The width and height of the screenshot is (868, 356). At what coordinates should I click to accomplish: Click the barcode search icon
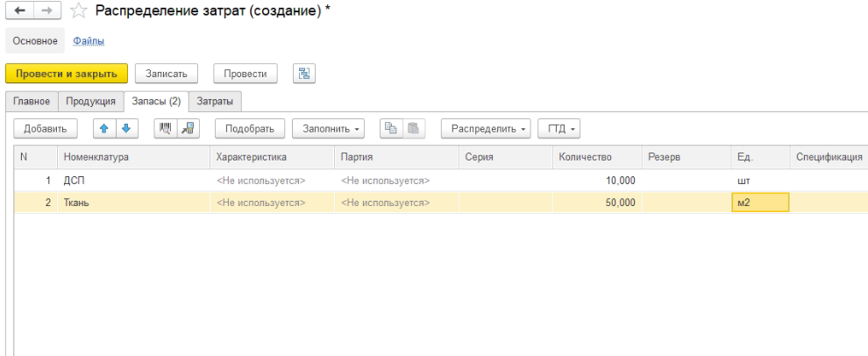click(166, 128)
